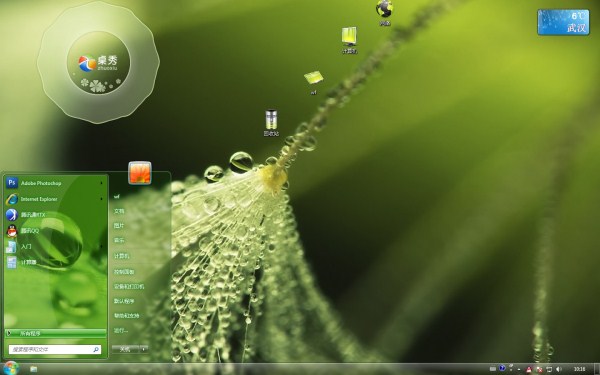Click the 关机 shut down button

click(126, 349)
